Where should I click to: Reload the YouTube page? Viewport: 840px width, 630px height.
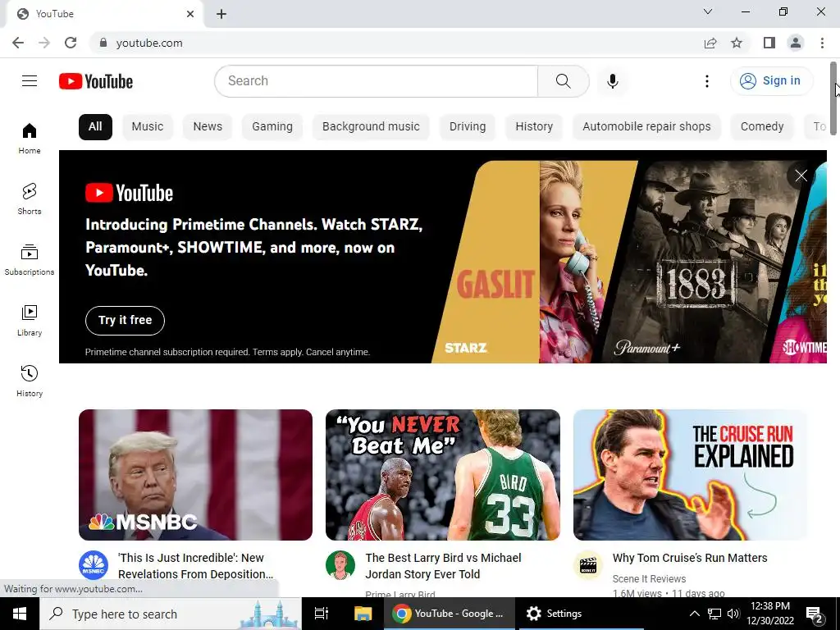click(x=71, y=43)
